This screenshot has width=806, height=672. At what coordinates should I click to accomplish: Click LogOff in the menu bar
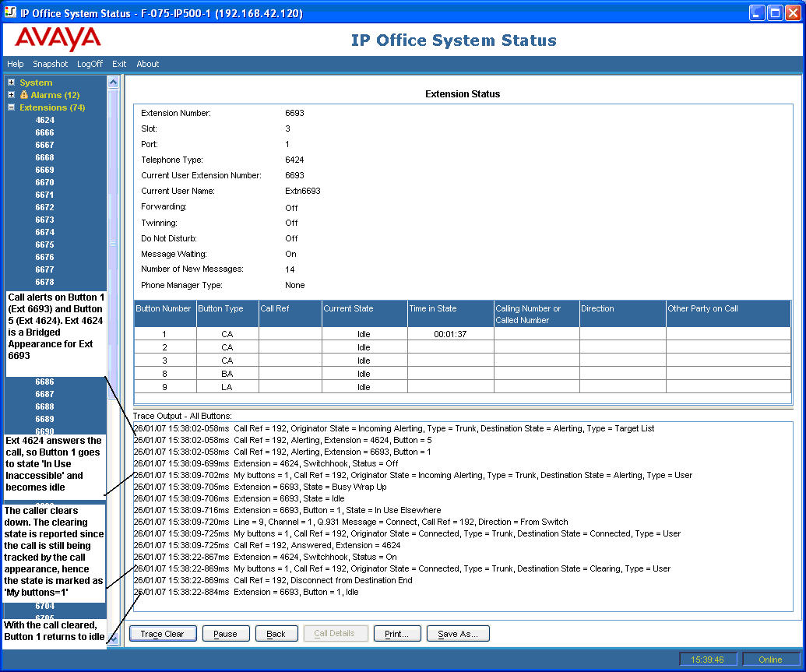pos(90,64)
